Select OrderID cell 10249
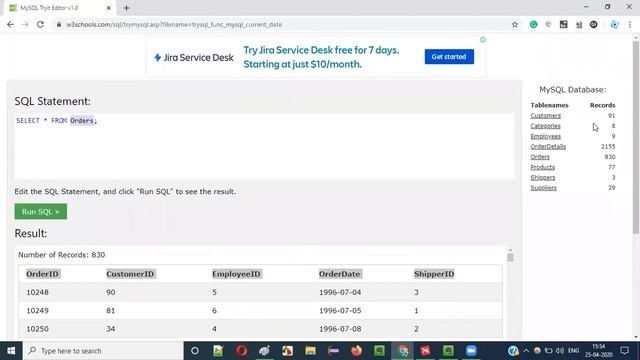The width and height of the screenshot is (640, 360). 38,311
